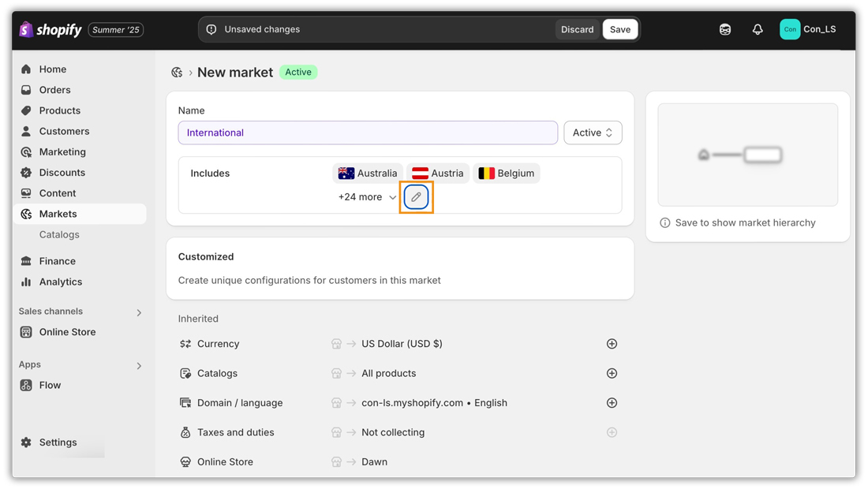Viewport: 868px width, 489px height.
Task: Open the notifications bell
Action: (x=758, y=29)
